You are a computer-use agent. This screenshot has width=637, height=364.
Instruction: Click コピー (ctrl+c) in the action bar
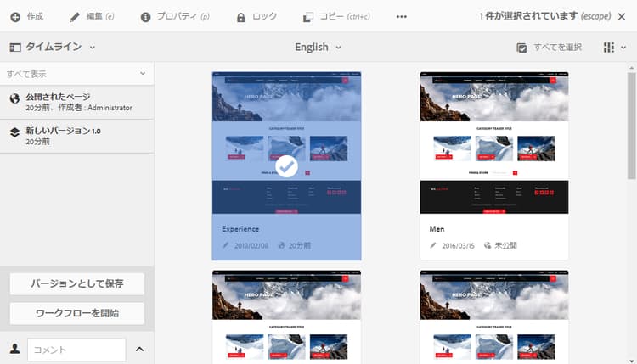pyautogui.click(x=345, y=17)
